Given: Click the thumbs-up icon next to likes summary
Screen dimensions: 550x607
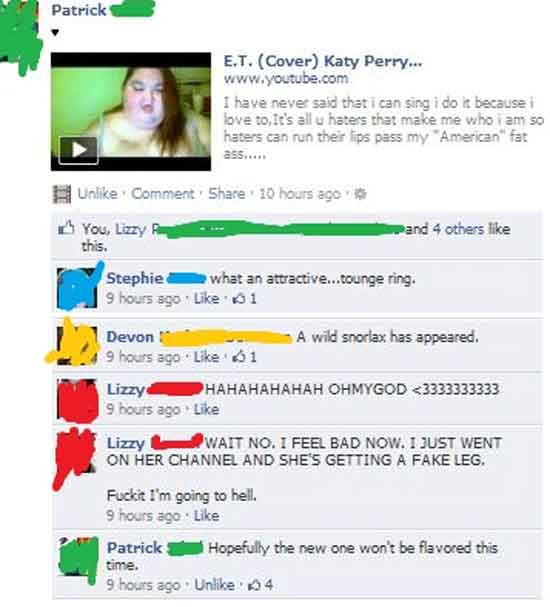Looking at the screenshot, I should pos(66,228).
